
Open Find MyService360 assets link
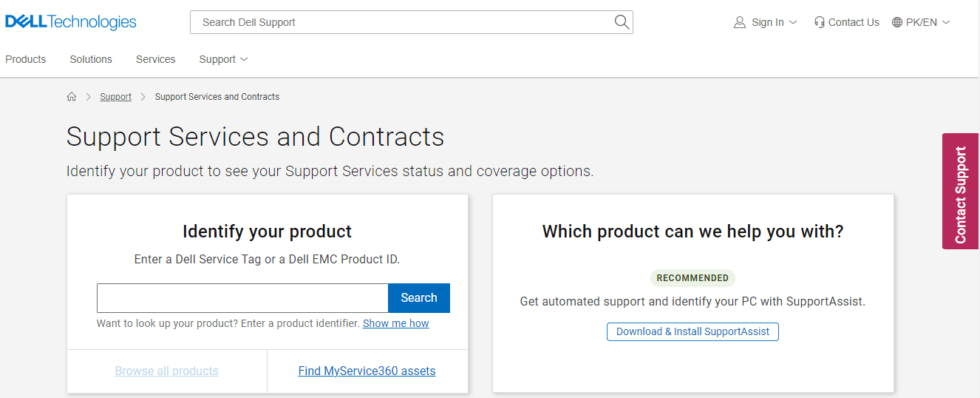coord(367,371)
